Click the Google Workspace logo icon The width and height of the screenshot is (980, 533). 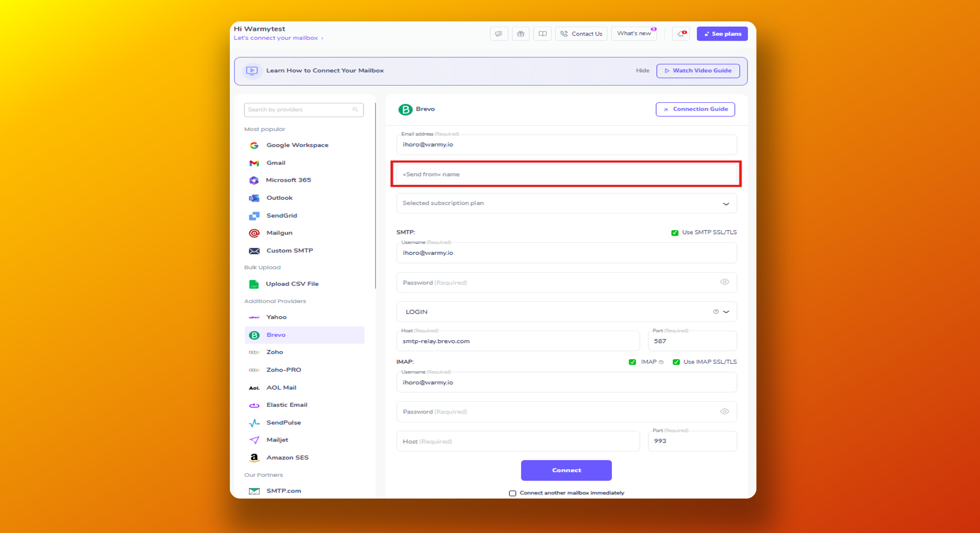point(254,146)
